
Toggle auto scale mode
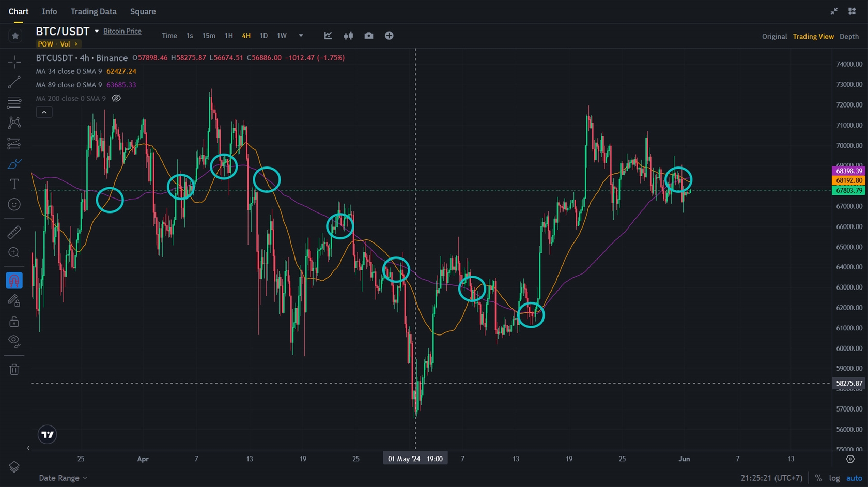[854, 478]
